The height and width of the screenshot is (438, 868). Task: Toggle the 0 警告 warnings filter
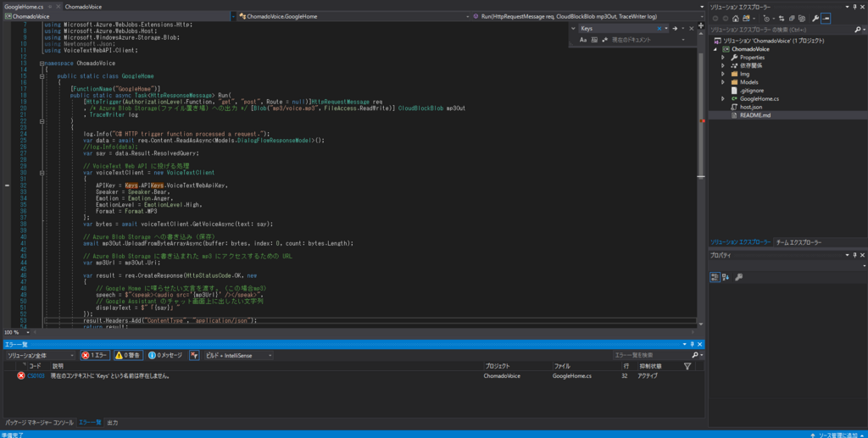coord(129,356)
